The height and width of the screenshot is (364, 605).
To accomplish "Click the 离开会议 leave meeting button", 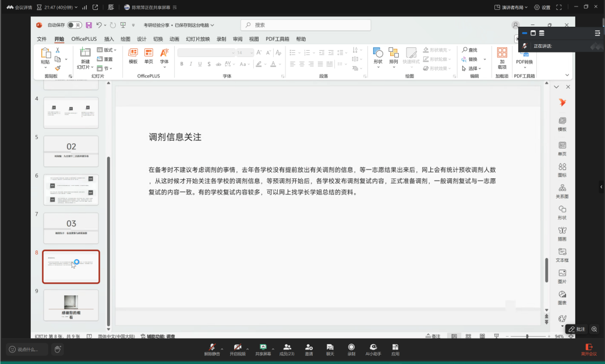I will point(589,349).
